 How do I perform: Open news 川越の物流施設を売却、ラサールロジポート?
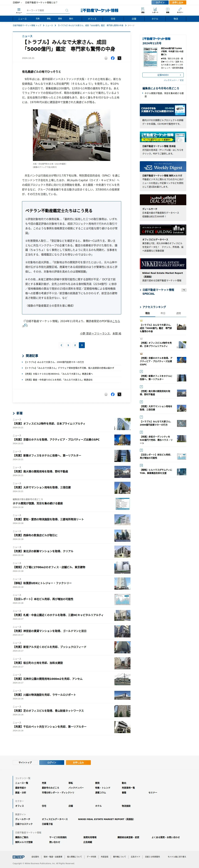44,695
